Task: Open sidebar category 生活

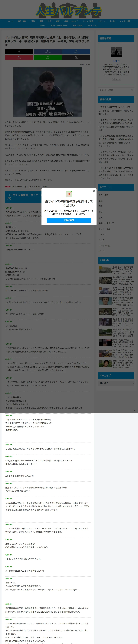Action: (101, 212)
